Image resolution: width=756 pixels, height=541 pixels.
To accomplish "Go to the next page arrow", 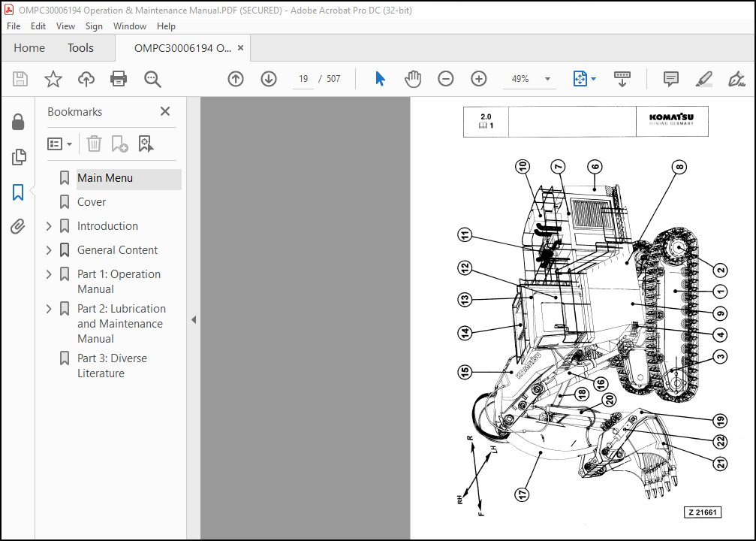I will pyautogui.click(x=269, y=79).
